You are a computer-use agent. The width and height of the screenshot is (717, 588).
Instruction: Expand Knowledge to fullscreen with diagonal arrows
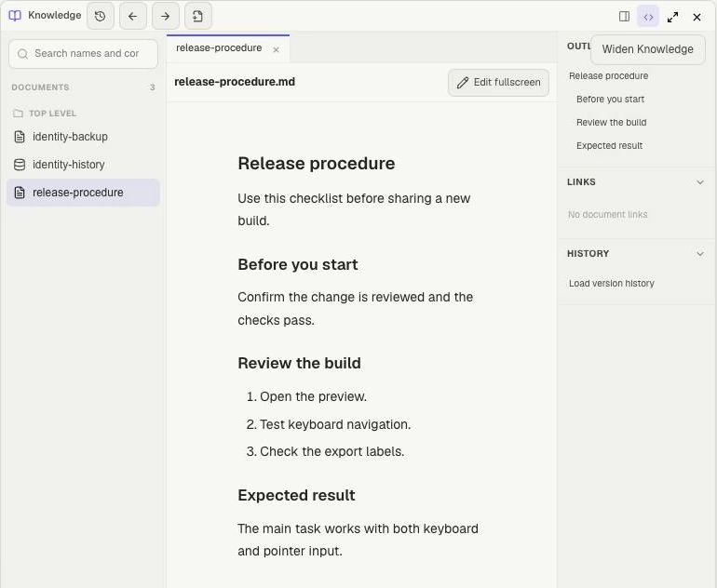tap(672, 18)
